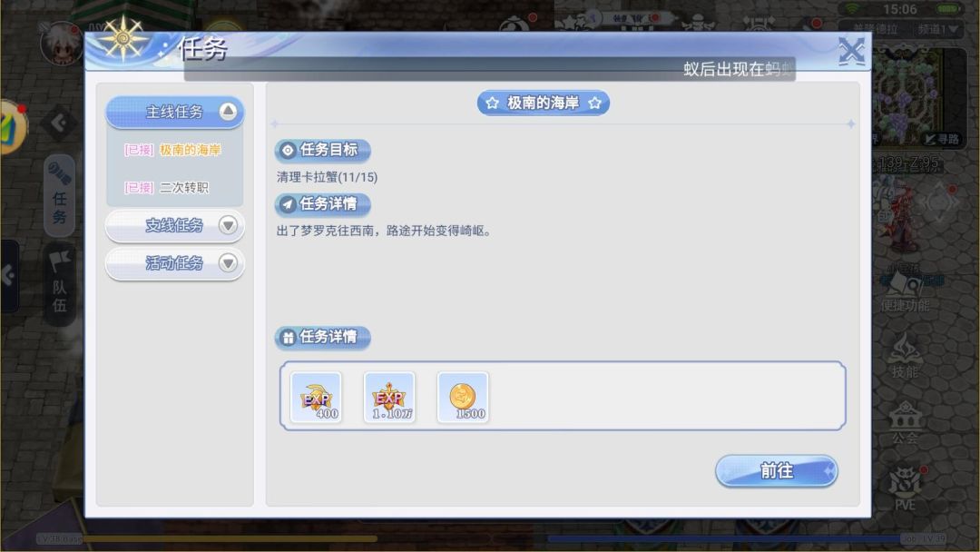Viewport: 980px width, 552px height.
Task: Click the 1500 gold coin reward icon
Action: 463,397
